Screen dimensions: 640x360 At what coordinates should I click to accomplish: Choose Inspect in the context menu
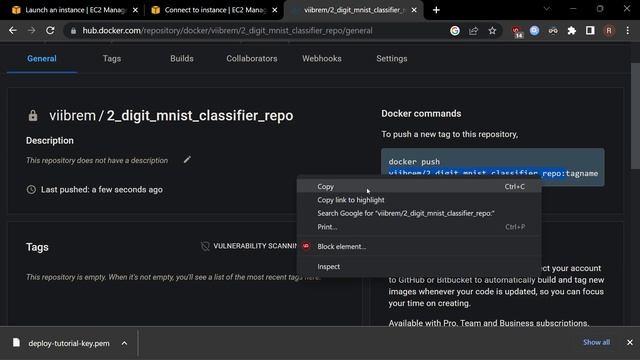coord(419,267)
